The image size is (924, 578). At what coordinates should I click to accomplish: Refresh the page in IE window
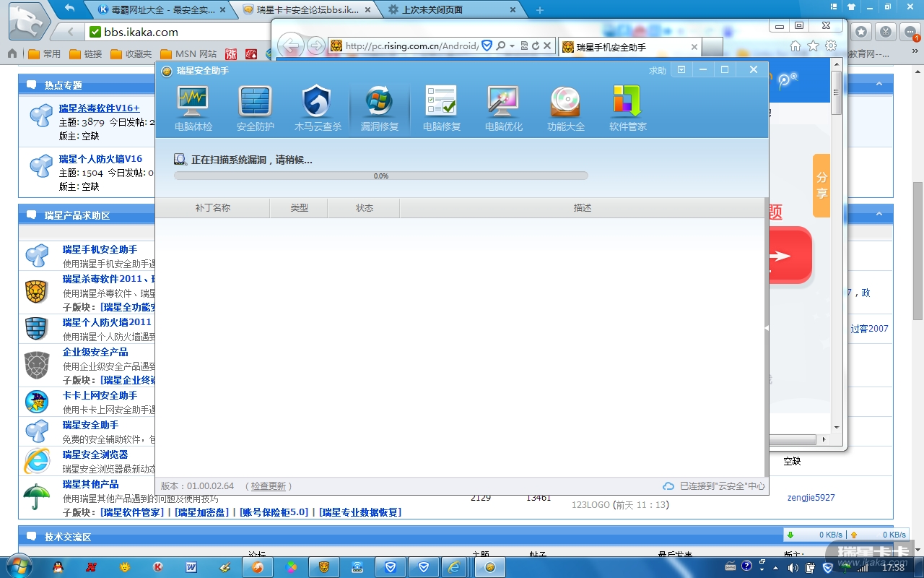click(536, 46)
